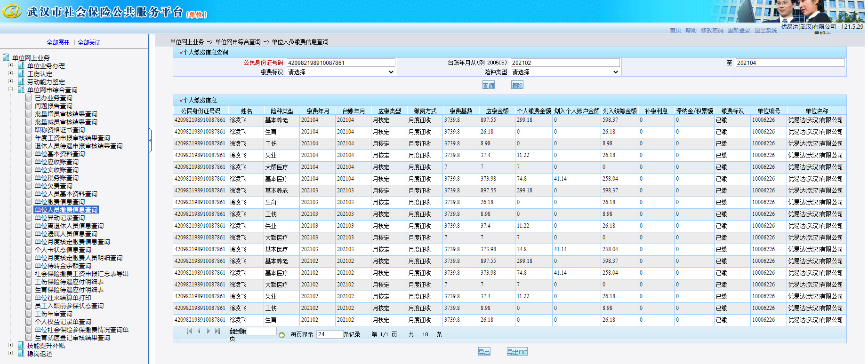Image resolution: width=868 pixels, height=364 pixels.
Task: Click the 全部展开 link
Action: click(x=58, y=42)
